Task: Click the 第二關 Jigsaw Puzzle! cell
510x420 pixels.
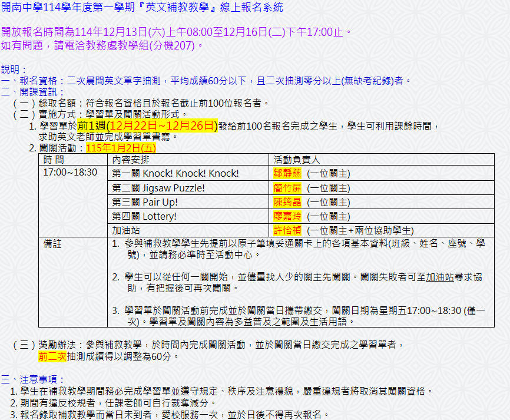Action: pyautogui.click(x=158, y=188)
